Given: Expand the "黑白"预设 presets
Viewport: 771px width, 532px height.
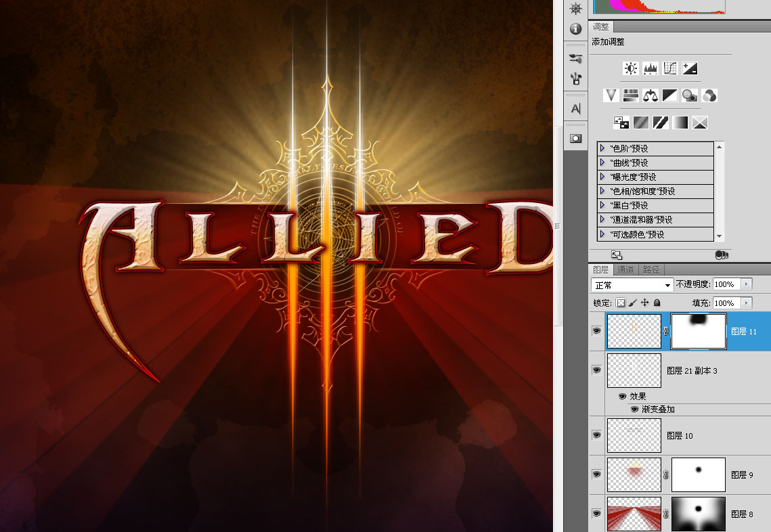Looking at the screenshot, I should 602,205.
